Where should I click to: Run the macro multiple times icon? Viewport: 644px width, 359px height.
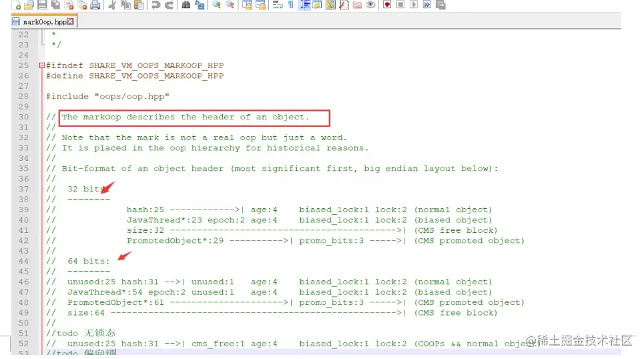pyautogui.click(x=427, y=5)
